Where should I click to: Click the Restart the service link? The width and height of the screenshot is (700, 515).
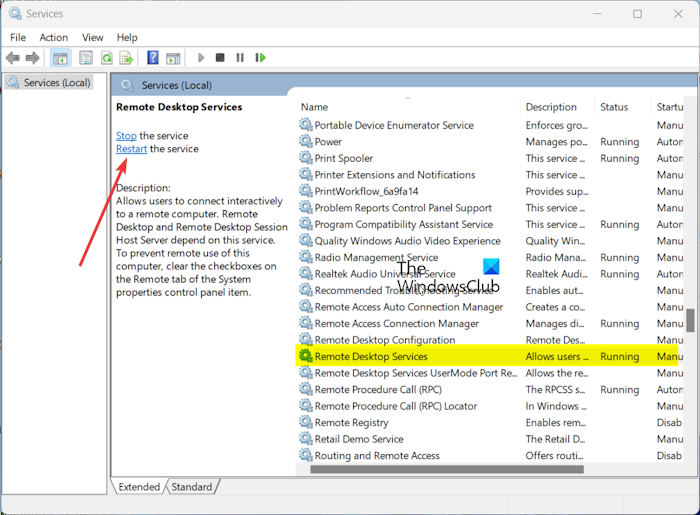point(131,149)
